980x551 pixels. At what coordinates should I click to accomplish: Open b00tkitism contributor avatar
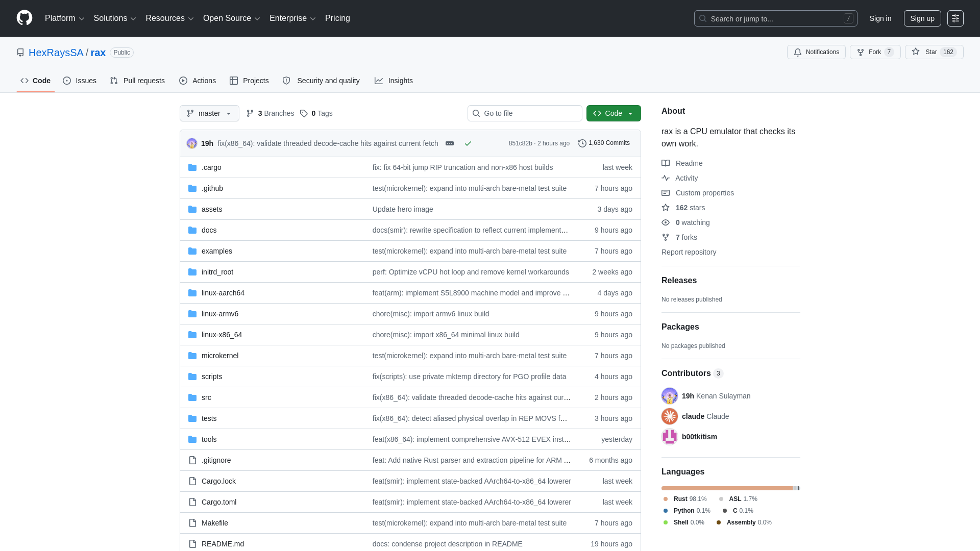pyautogui.click(x=670, y=437)
